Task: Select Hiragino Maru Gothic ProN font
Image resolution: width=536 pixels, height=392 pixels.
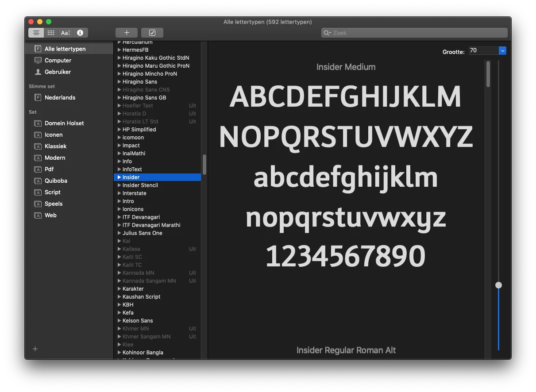Action: 157,65
